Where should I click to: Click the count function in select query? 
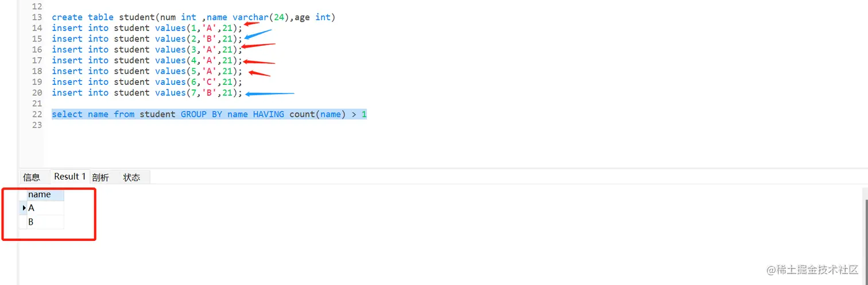click(x=301, y=114)
